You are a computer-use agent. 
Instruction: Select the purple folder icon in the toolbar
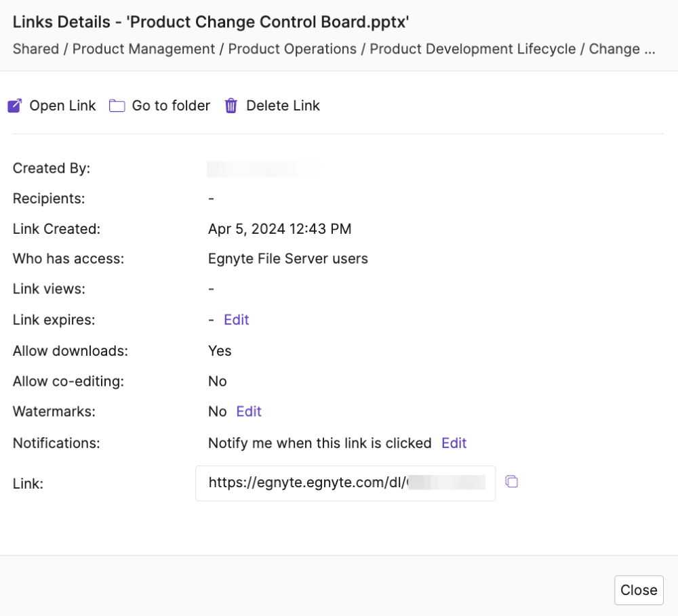pos(116,106)
